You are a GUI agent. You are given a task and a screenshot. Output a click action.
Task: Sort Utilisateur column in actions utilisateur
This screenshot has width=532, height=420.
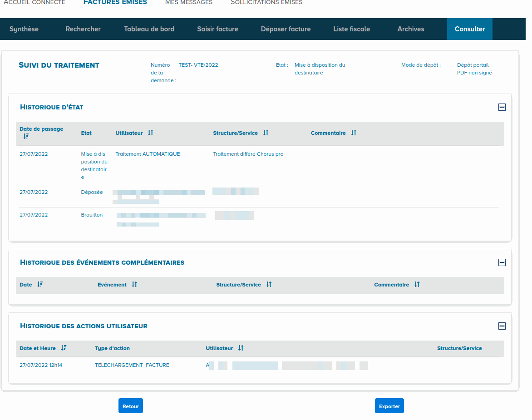coord(241,348)
